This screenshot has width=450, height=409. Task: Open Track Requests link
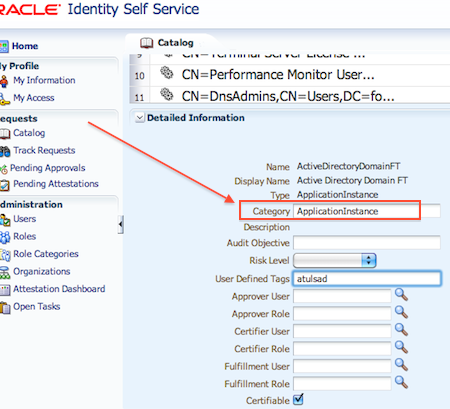pos(44,150)
